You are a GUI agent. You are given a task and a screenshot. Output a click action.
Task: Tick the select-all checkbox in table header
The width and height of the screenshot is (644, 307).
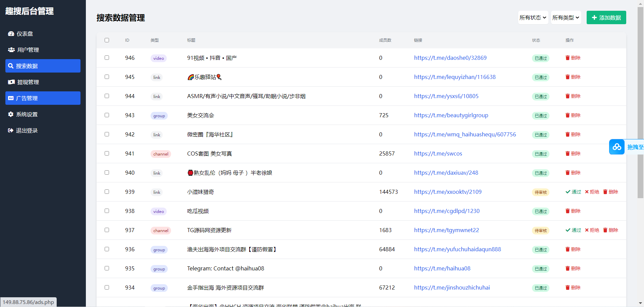pyautogui.click(x=107, y=40)
